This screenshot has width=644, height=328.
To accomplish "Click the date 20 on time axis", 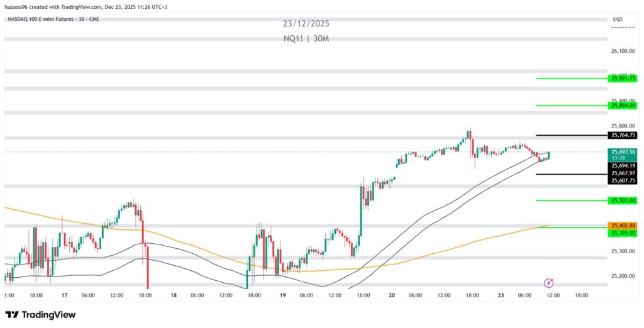I will (x=392, y=295).
